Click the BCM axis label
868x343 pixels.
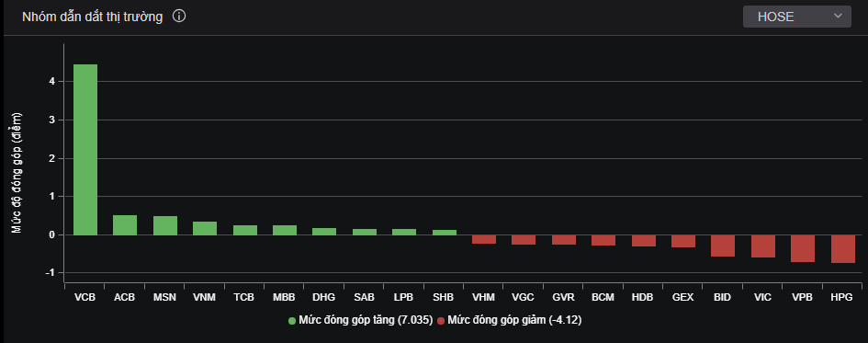[x=603, y=298]
